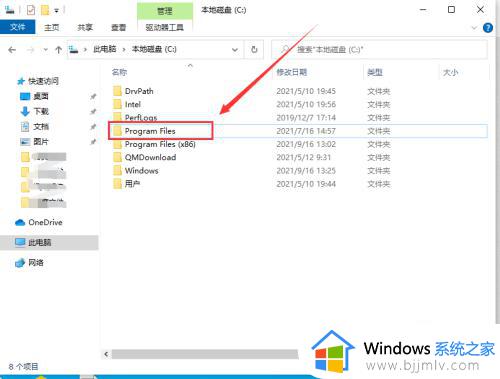
Task: Click the Properties icon in quick access toolbar
Action: [31, 10]
